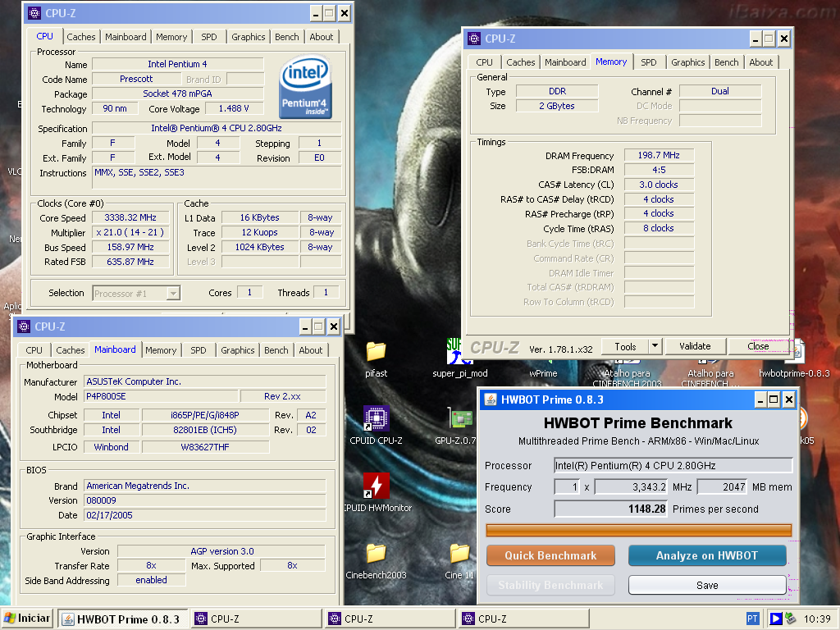Click the motherboard model P4P800SE
This screenshot has width=840, height=630.
161,396
